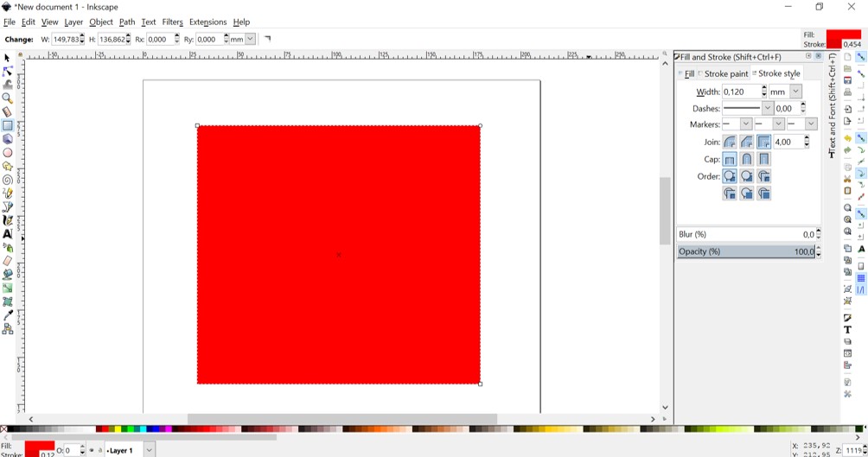
Task: Select the Selector arrow tool
Action: tap(7, 58)
